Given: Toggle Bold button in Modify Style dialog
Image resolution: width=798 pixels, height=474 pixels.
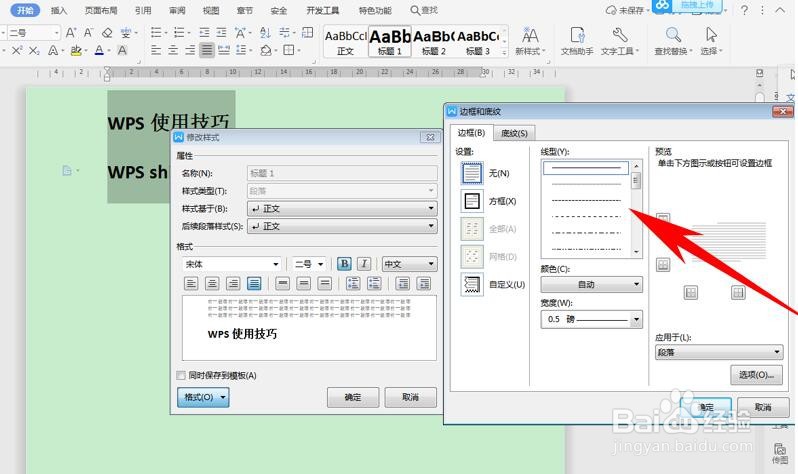Looking at the screenshot, I should point(345,264).
